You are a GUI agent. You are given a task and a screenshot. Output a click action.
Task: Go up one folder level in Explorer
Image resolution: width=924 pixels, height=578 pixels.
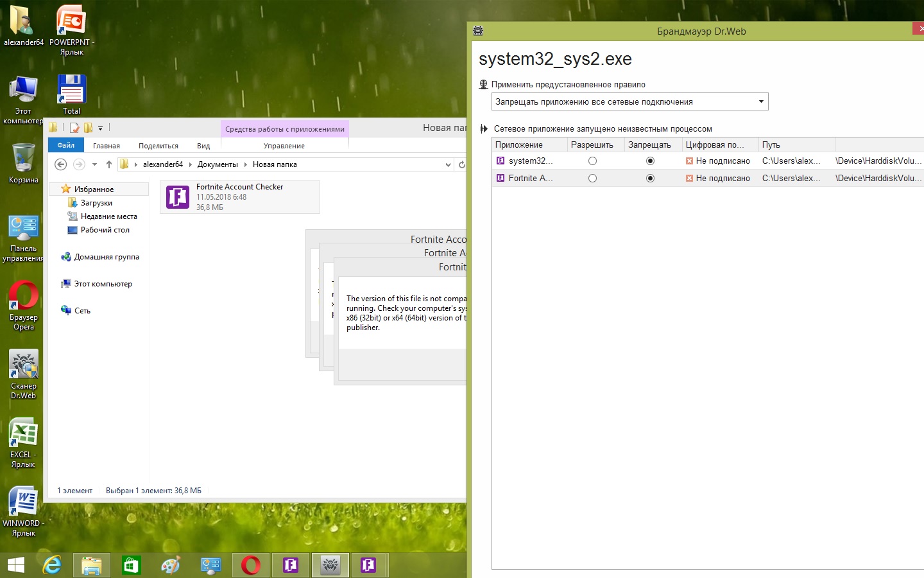click(x=109, y=164)
